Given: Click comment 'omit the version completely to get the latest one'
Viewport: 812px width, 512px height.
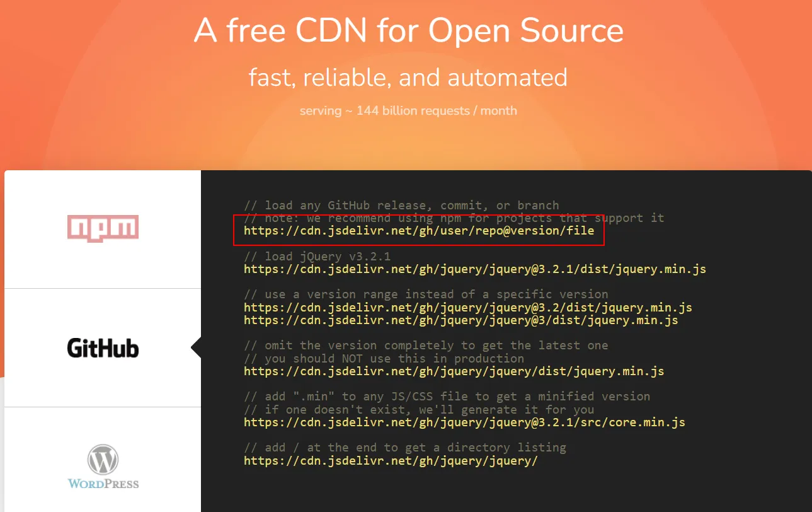Looking at the screenshot, I should click(426, 345).
